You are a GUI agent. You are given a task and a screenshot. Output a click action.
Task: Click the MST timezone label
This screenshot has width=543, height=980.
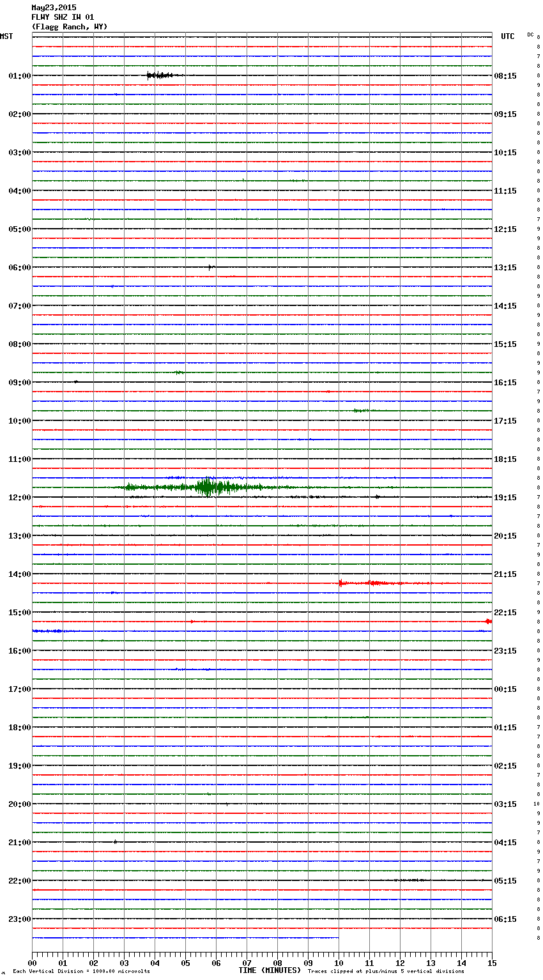(x=6, y=36)
